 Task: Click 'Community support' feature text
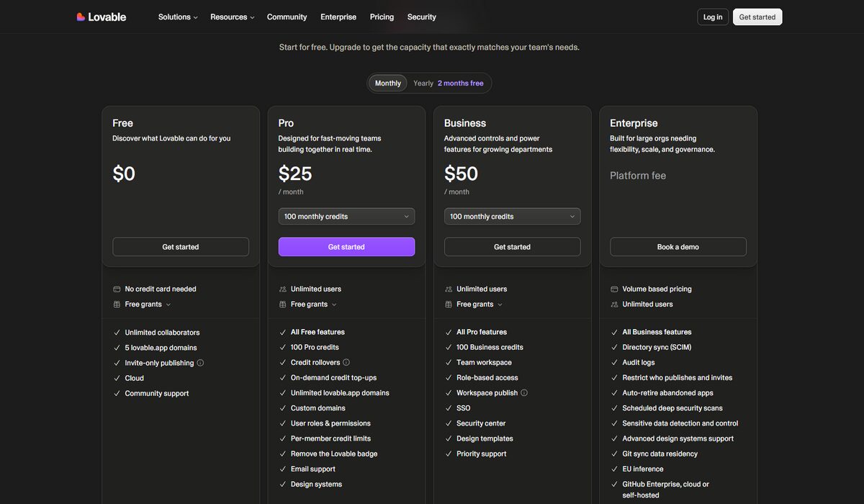click(157, 393)
